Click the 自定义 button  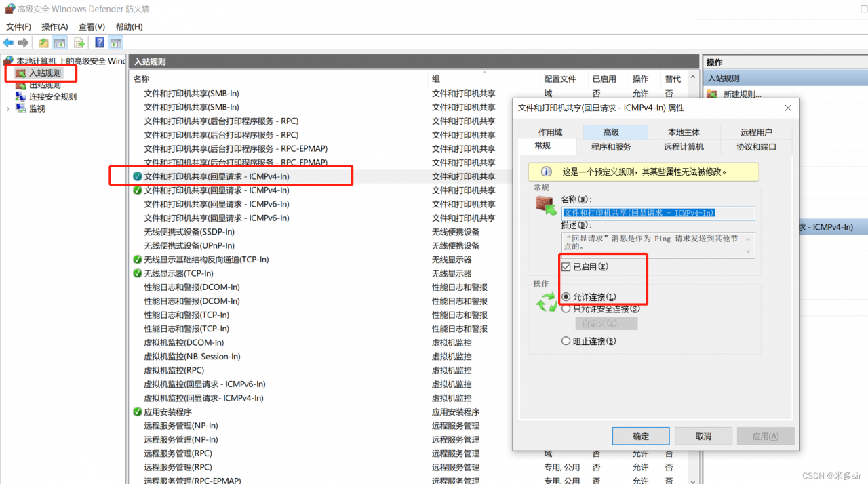coord(606,324)
